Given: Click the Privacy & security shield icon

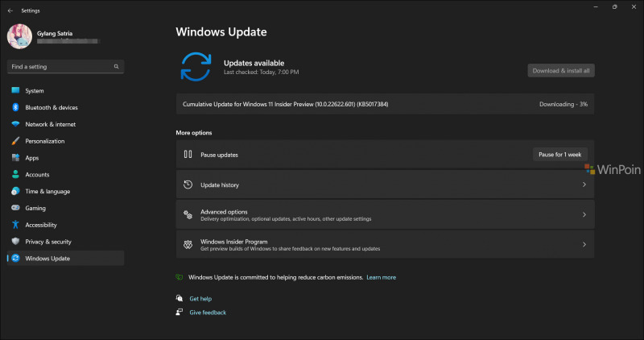Looking at the screenshot, I should click(15, 242).
